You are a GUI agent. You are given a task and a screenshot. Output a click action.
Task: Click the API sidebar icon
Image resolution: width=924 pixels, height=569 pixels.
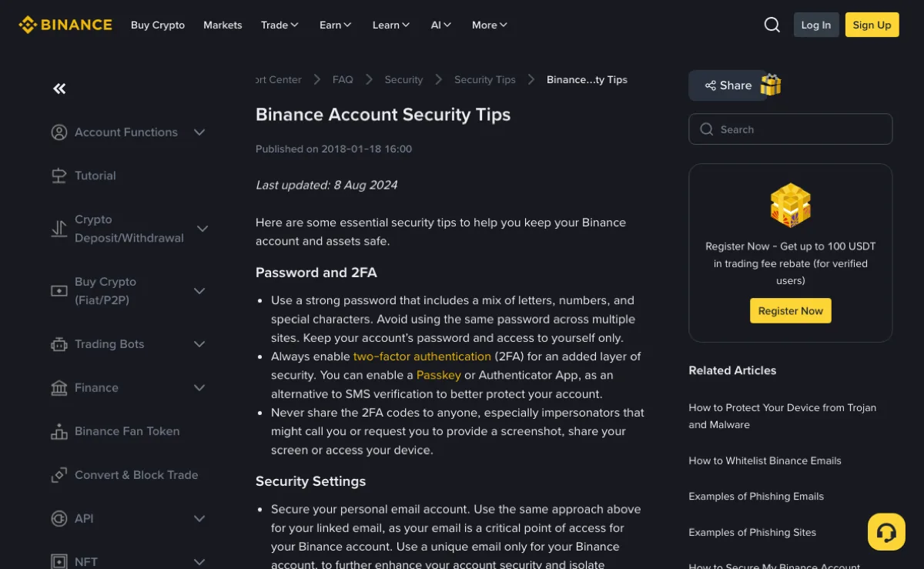(x=59, y=519)
